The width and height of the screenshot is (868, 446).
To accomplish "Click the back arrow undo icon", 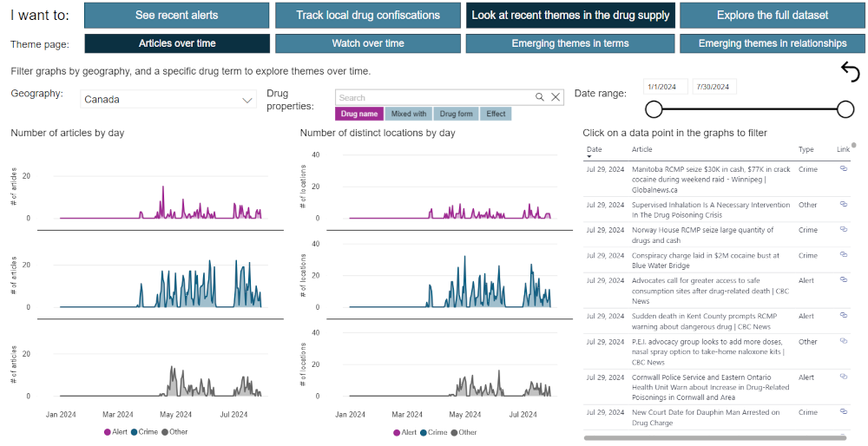I will [x=850, y=71].
